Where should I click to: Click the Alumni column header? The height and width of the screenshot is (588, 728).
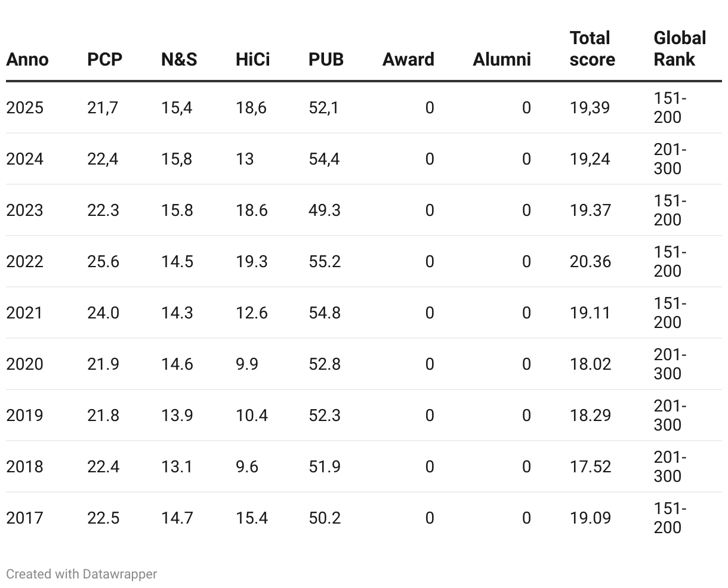[502, 59]
